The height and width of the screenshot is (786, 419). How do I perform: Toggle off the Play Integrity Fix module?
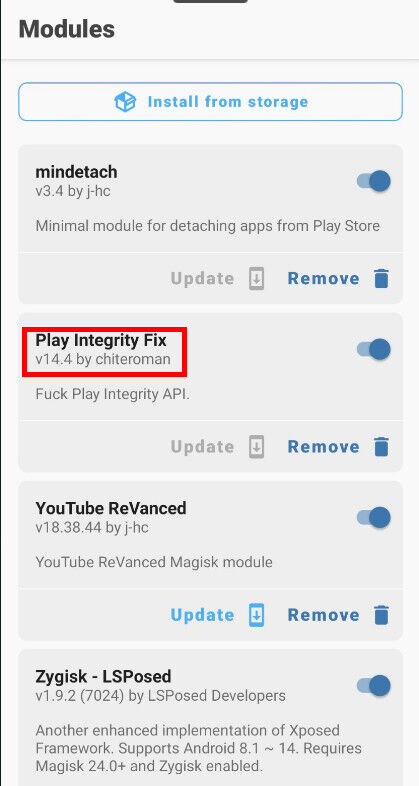(374, 349)
